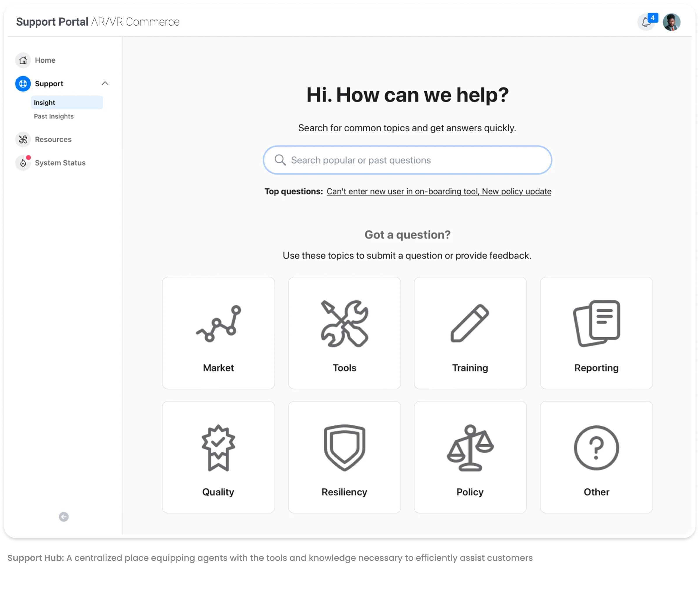Choose the Training pencil card

(470, 333)
